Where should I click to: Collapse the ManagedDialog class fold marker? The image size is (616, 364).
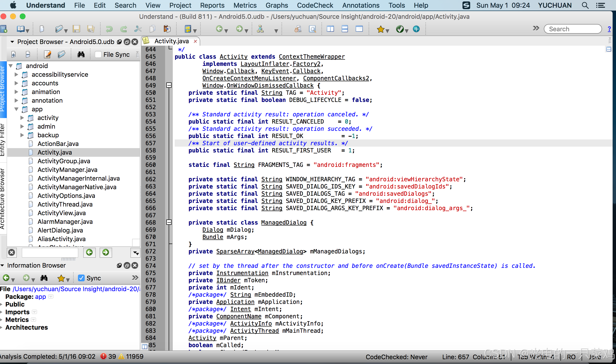(x=169, y=222)
